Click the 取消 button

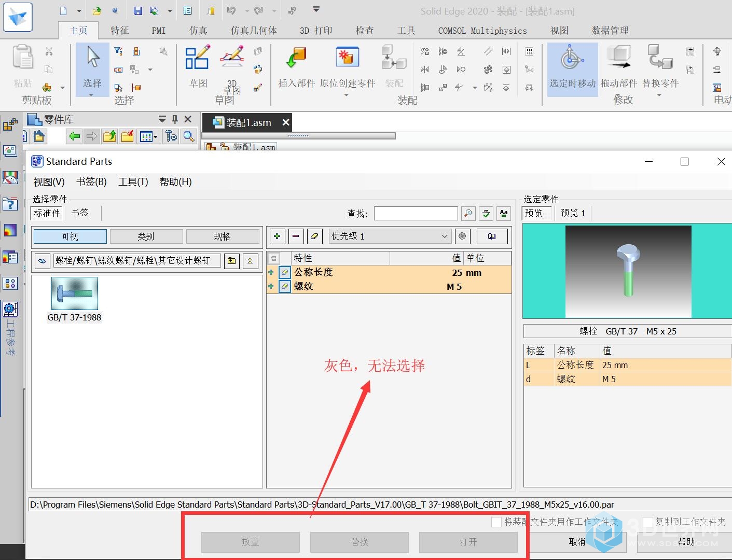click(577, 542)
